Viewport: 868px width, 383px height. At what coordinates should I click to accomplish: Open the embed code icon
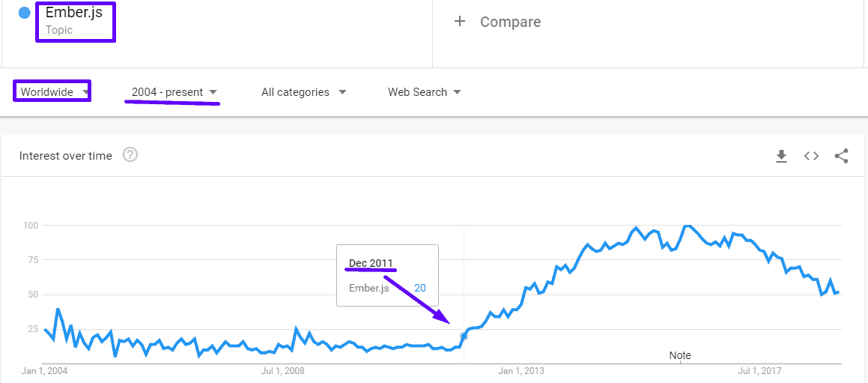811,156
